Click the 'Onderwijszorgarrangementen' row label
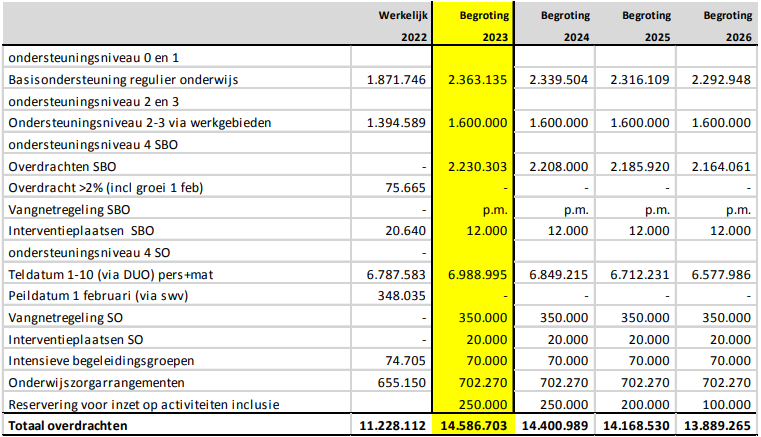The width and height of the screenshot is (761, 437). point(96,383)
